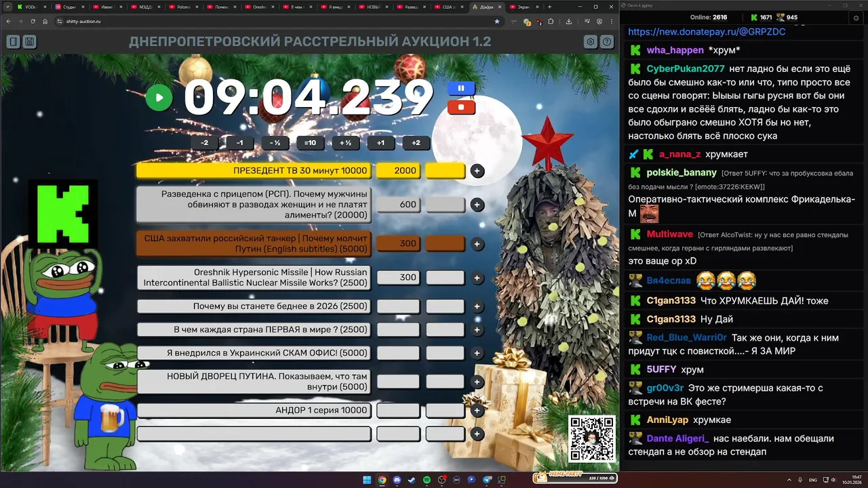Click the plus icon on Разведенка с прицепом row
The image size is (868, 488).
click(x=477, y=205)
